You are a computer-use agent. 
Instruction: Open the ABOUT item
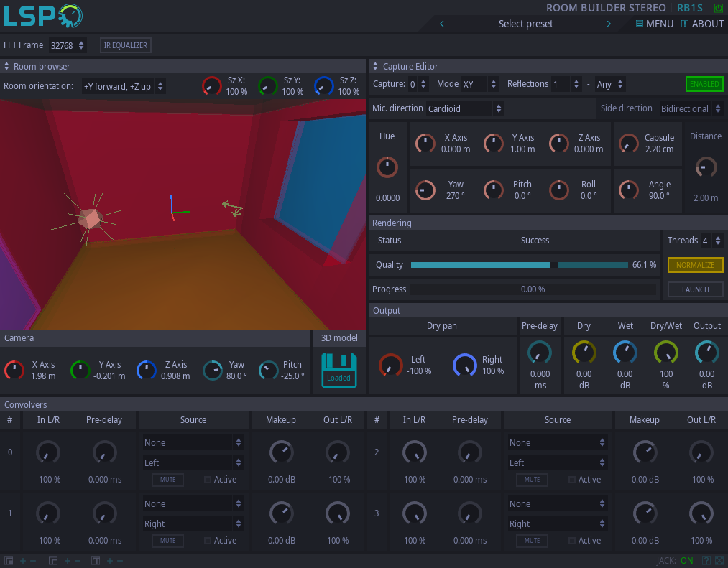[702, 24]
